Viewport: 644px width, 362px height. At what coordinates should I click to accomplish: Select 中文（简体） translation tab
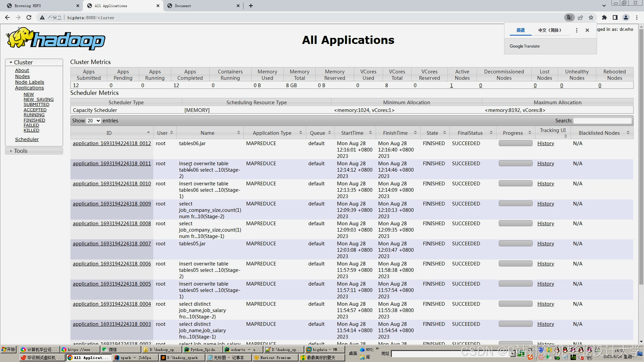pyautogui.click(x=550, y=30)
